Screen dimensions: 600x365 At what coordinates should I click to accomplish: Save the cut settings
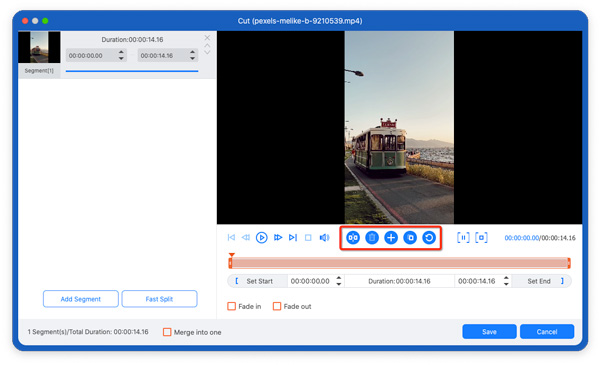(x=489, y=332)
